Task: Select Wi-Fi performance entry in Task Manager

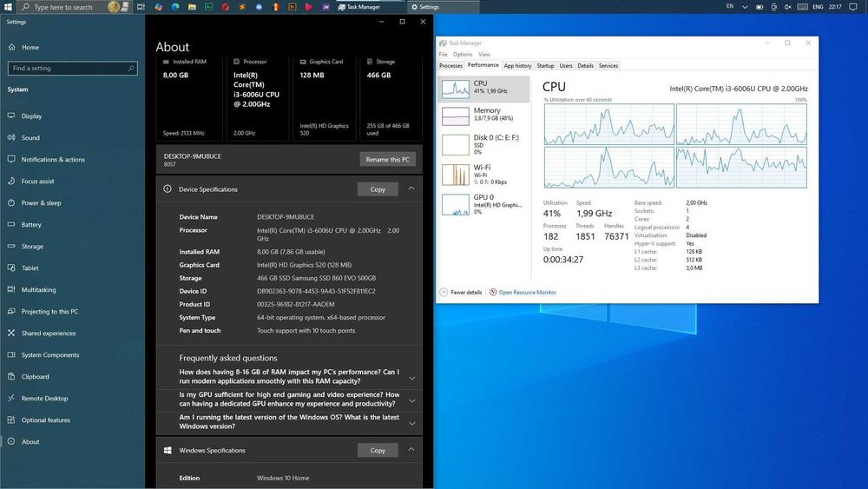Action: [483, 175]
